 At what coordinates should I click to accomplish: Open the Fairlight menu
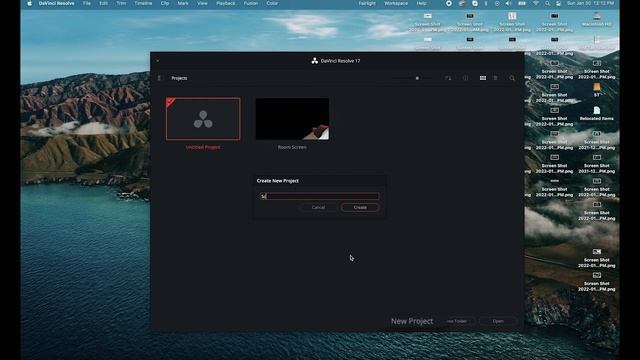coord(367,3)
